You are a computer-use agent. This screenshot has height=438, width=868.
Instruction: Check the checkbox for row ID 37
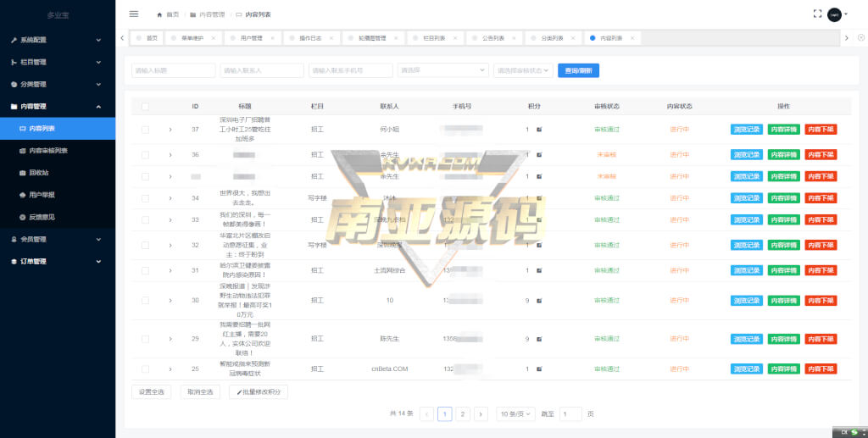click(x=145, y=130)
